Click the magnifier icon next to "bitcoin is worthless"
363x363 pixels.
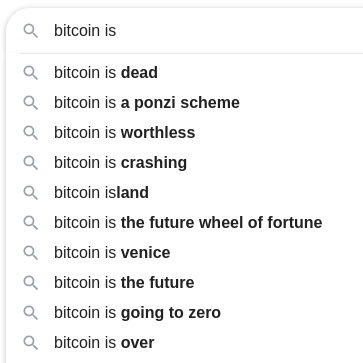[x=31, y=133]
